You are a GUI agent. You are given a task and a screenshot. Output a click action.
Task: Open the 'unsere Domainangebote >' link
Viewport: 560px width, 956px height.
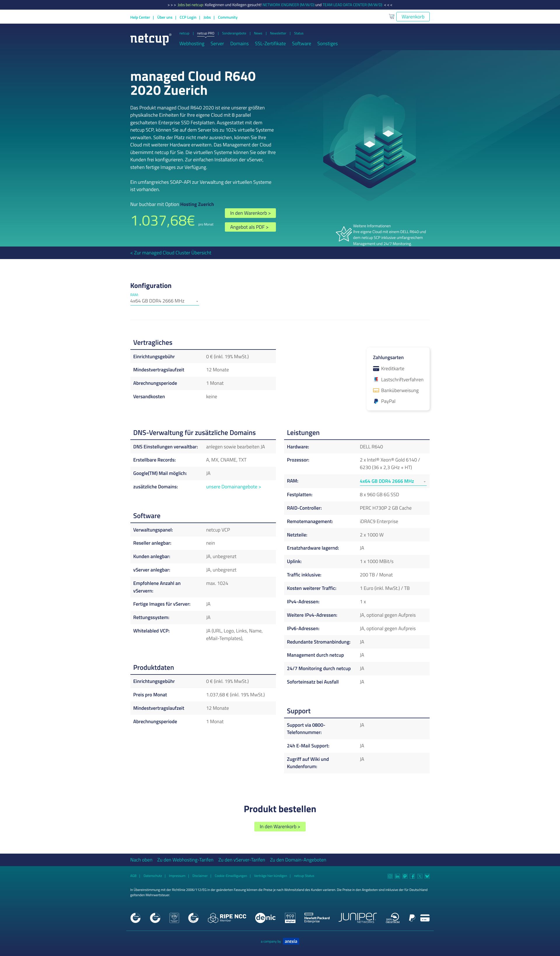point(233,487)
